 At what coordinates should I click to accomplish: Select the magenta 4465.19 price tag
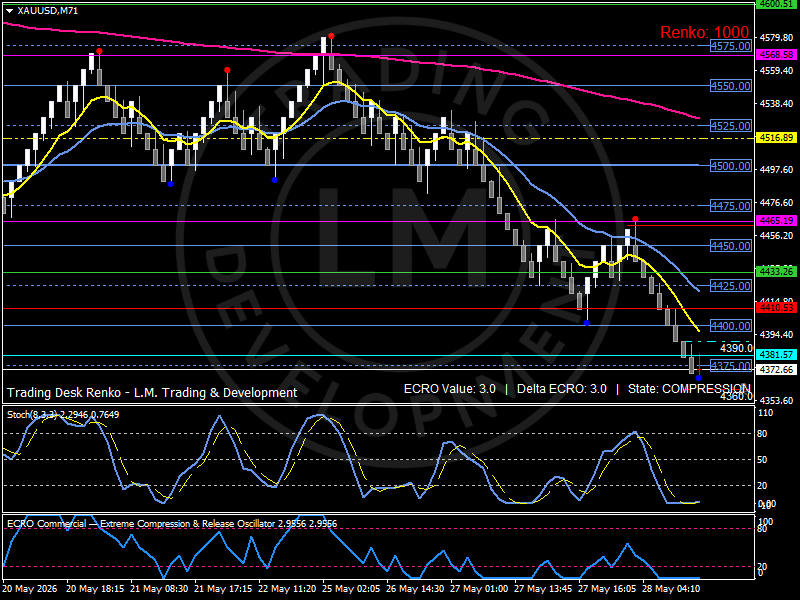pos(776,220)
